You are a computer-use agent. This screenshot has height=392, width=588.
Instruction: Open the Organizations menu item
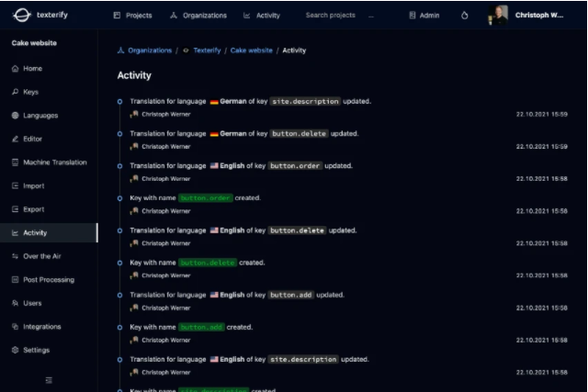click(198, 16)
